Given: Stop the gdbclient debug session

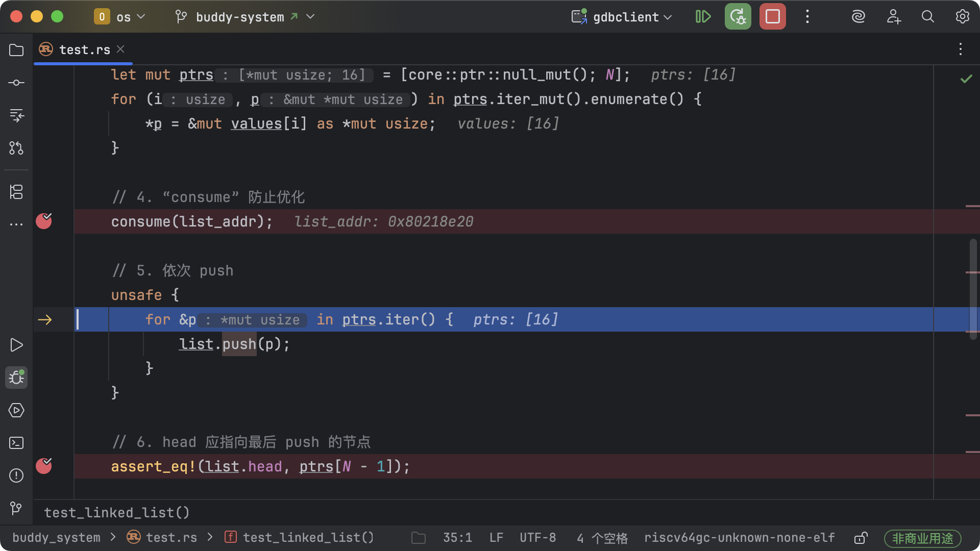Looking at the screenshot, I should tap(772, 17).
